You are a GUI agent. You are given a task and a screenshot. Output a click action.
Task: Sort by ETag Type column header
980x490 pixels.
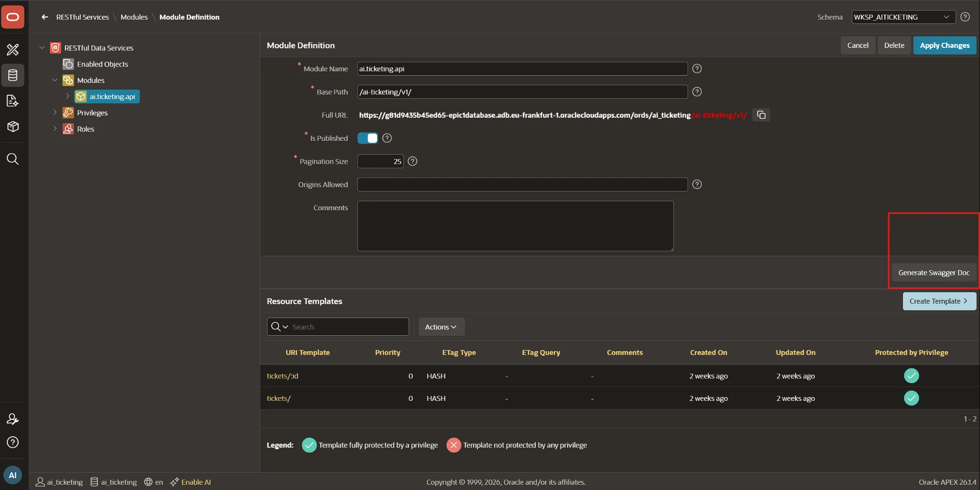coord(459,353)
